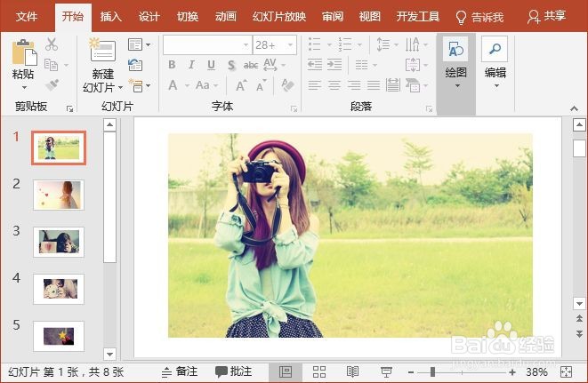Screen dimensions: 588x383
Task: Click the Drawing shapes icon
Action: (x=455, y=49)
